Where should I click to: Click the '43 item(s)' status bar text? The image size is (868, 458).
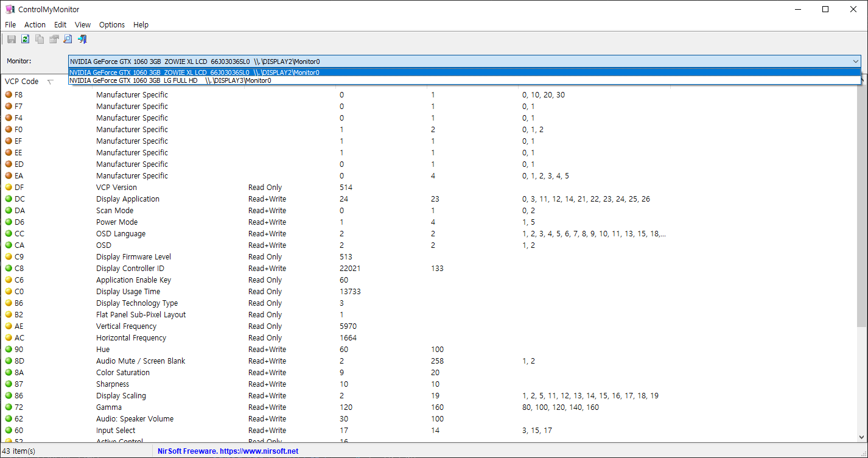pyautogui.click(x=20, y=451)
